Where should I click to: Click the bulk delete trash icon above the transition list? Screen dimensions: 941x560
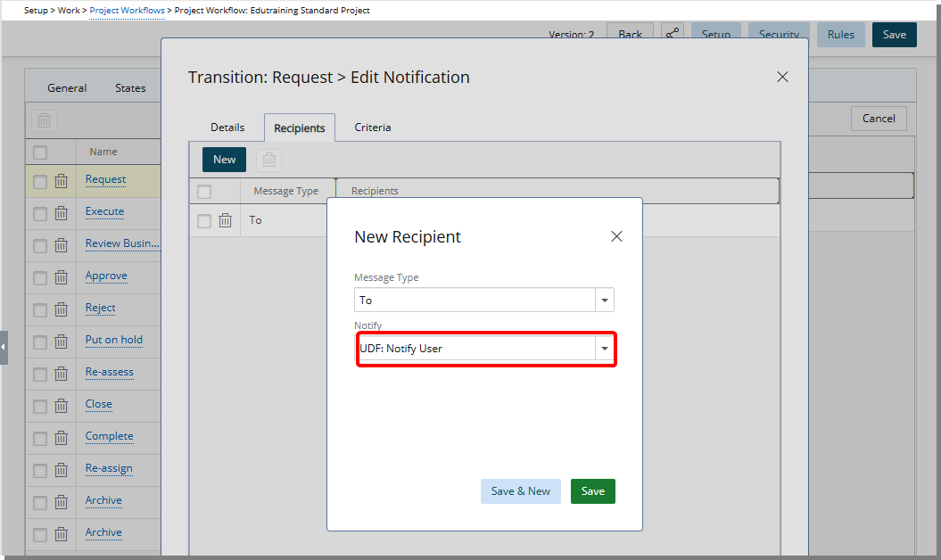(x=44, y=120)
